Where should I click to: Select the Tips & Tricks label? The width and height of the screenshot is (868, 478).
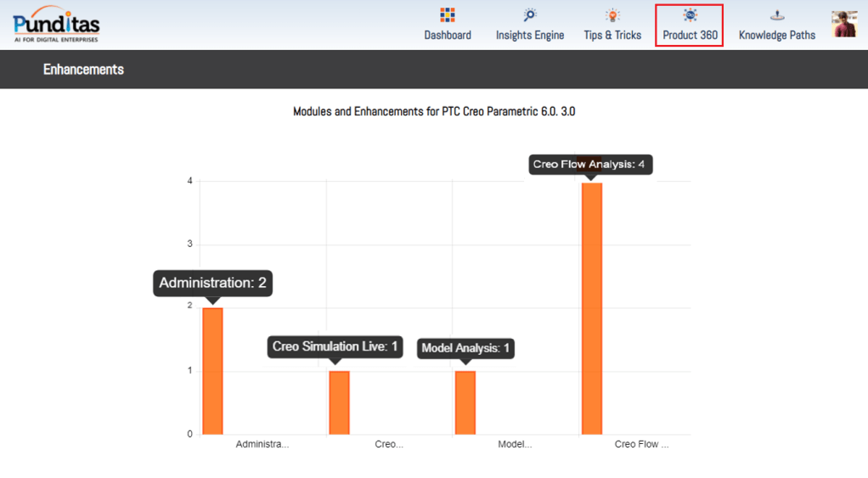click(x=612, y=35)
